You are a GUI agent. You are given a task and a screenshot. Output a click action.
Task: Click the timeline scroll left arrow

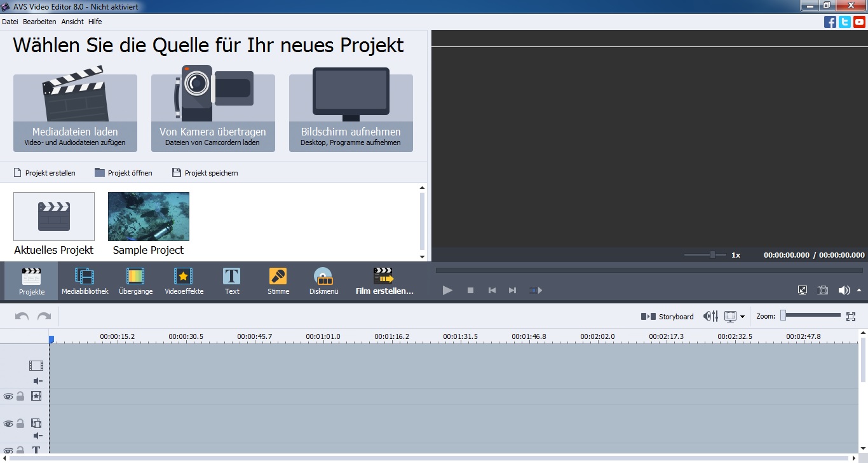(4, 459)
